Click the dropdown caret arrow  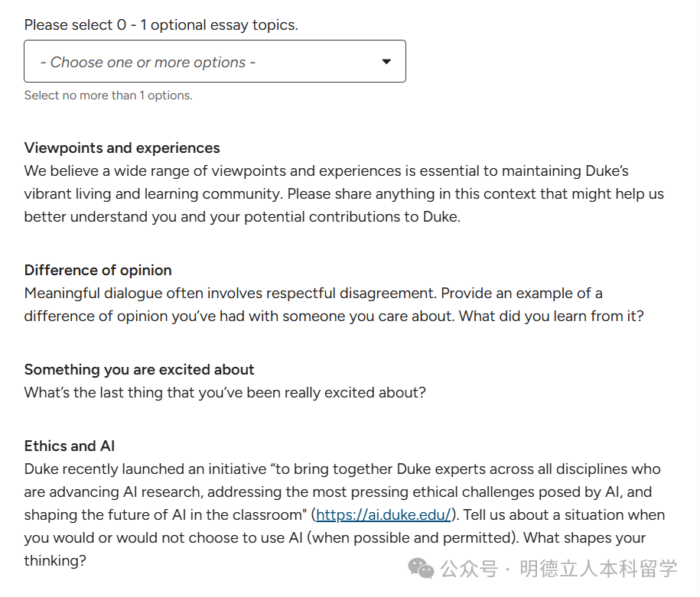386,62
